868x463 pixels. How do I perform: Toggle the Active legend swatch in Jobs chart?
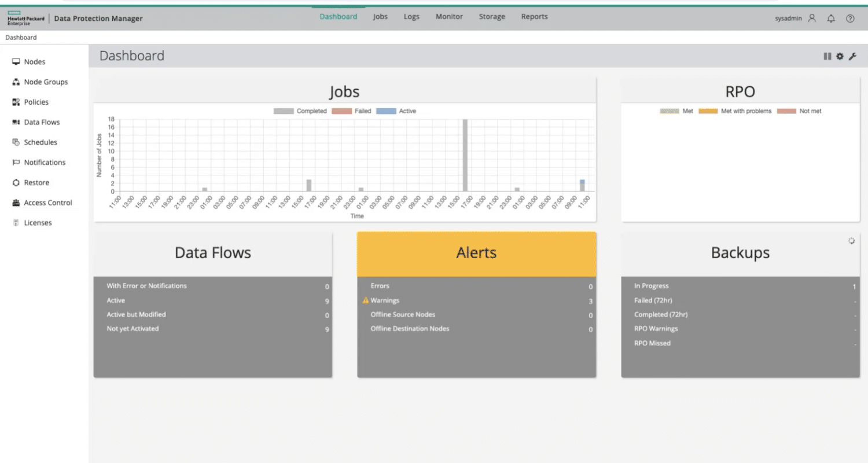(x=386, y=111)
